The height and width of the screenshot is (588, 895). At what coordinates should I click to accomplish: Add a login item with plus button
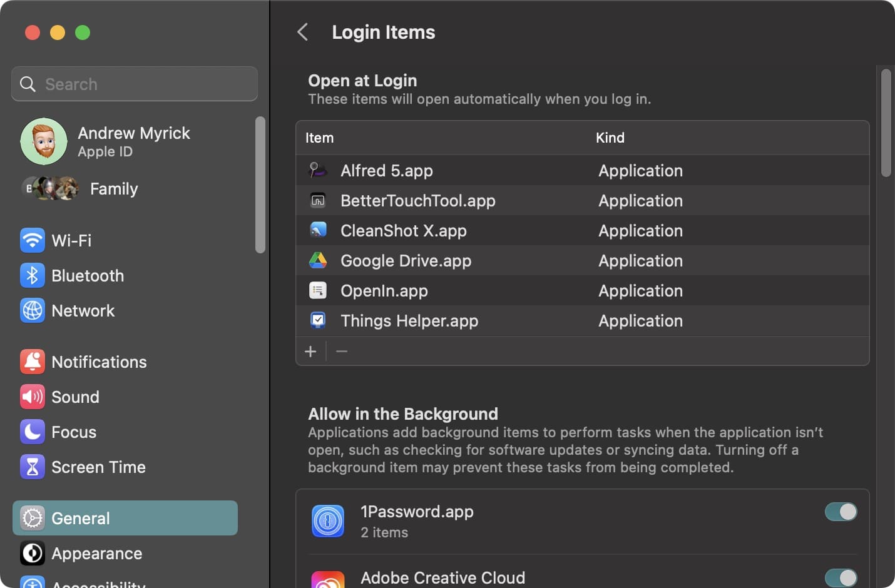coord(310,352)
